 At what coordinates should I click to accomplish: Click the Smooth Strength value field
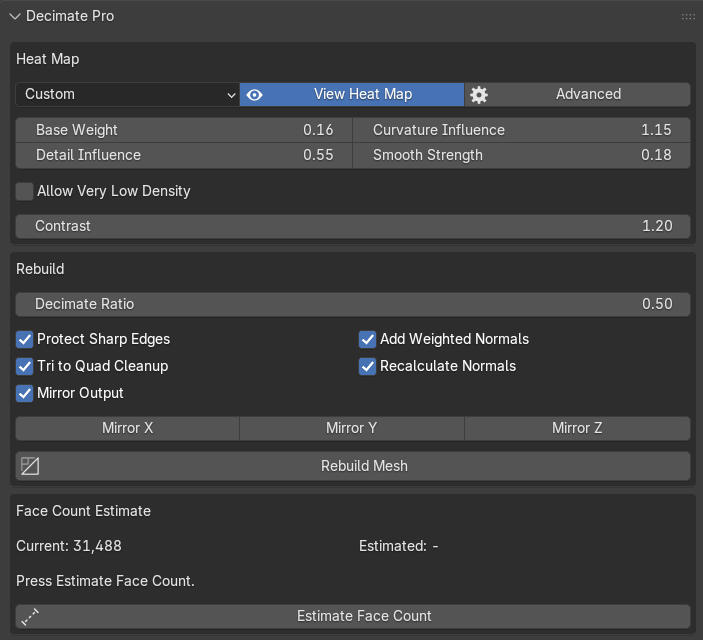coord(521,155)
